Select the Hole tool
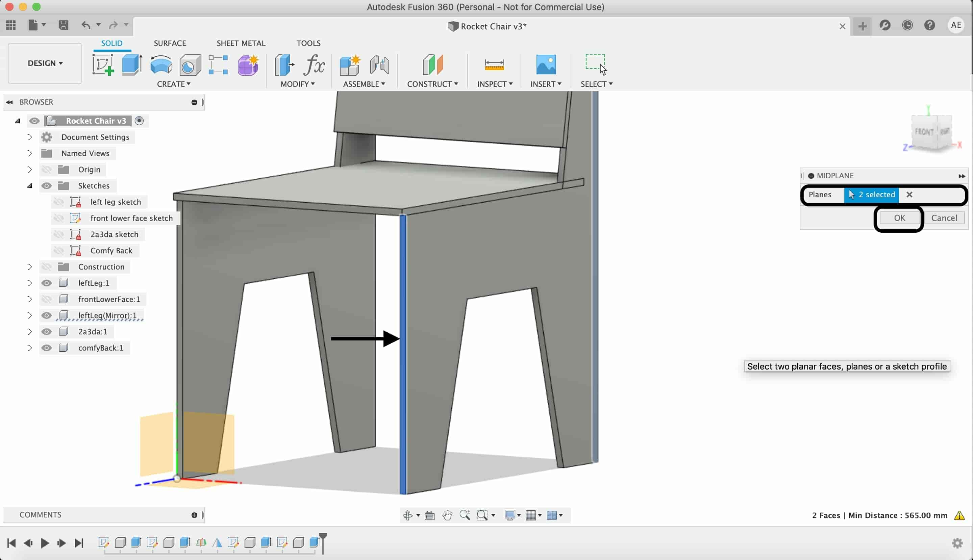The width and height of the screenshot is (973, 560). 190,65
